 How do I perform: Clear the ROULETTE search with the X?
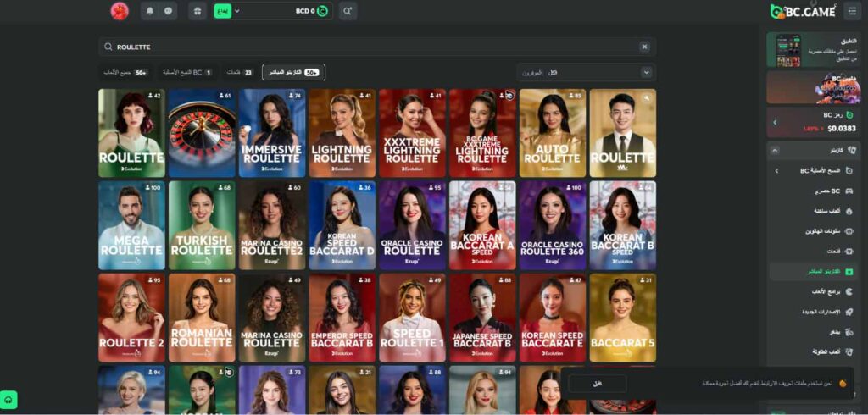tap(644, 47)
